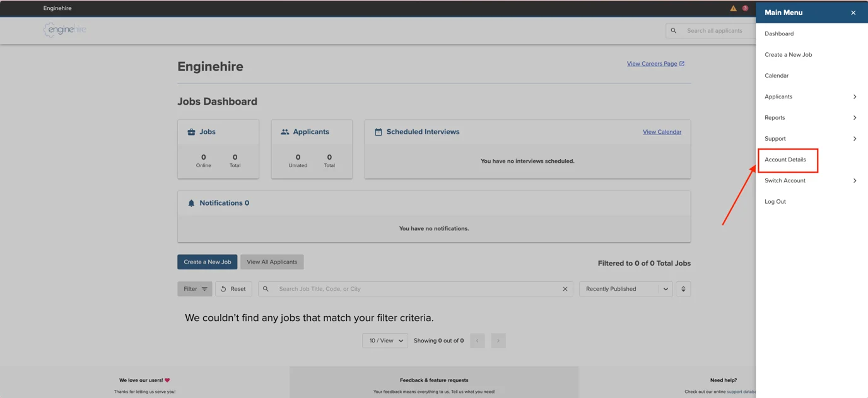Open the red notification count badge
868x398 pixels.
pos(745,8)
